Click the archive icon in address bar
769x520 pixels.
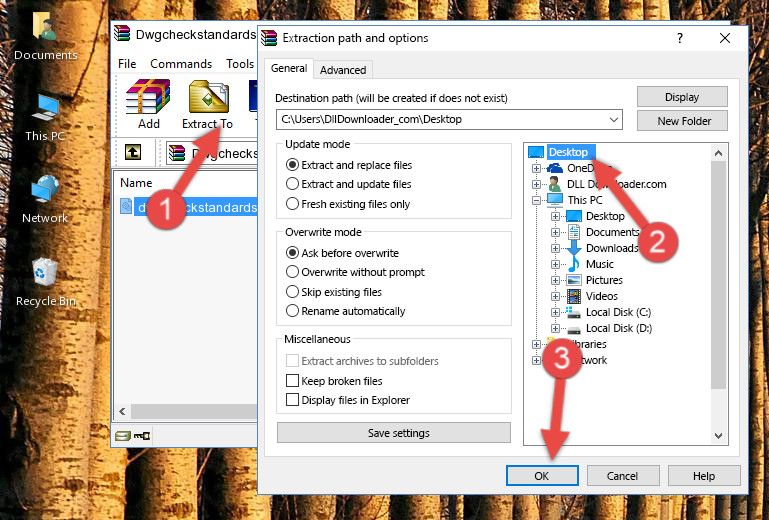point(177,153)
